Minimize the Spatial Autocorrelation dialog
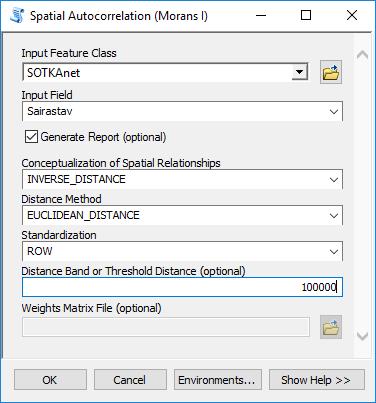Screen dimensions: 376x403 coord(261,15)
